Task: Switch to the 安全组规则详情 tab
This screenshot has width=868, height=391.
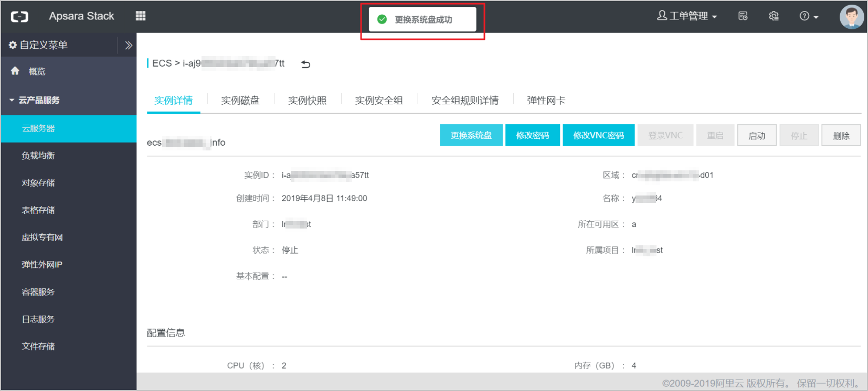Action: coord(465,100)
